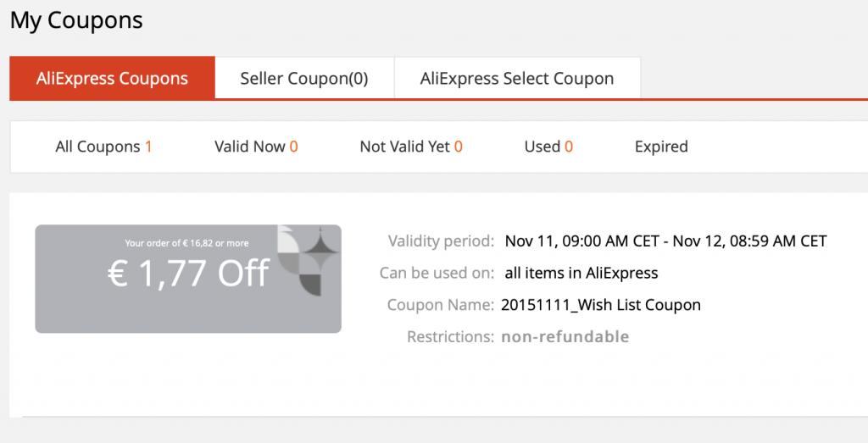Open the AliExpress Coupons tab
Image resolution: width=868 pixels, height=443 pixels.
113,78
